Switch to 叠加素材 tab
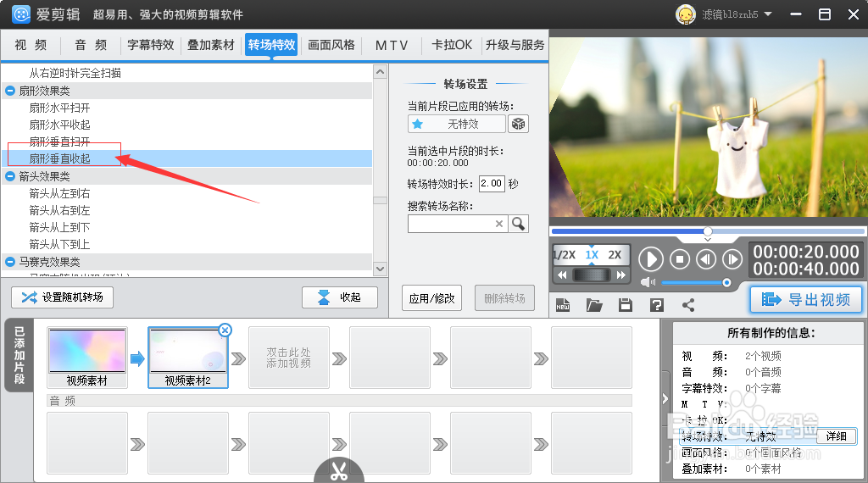 (x=211, y=45)
